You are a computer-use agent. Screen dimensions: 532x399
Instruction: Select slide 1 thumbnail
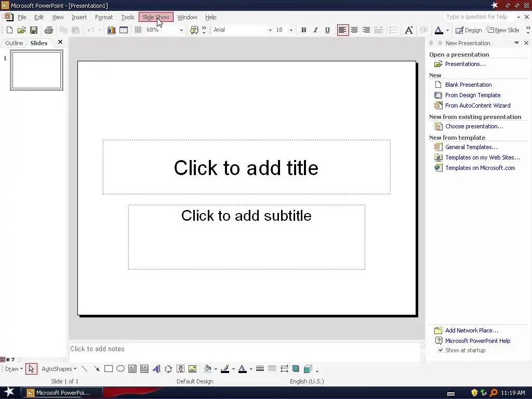coord(37,70)
